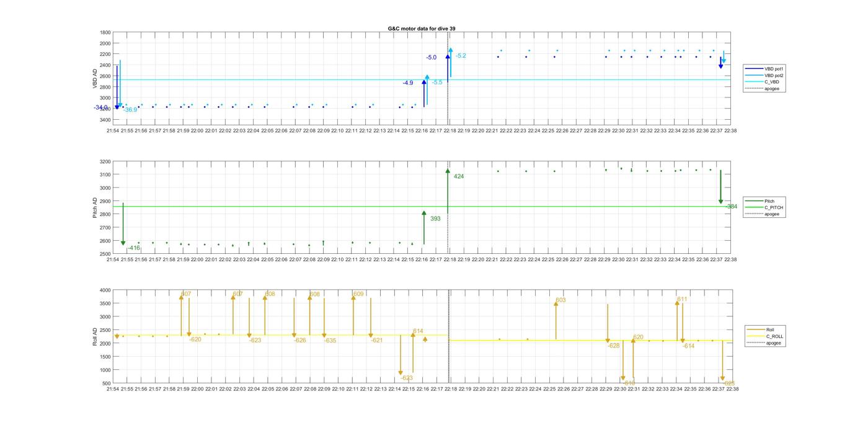Click the '-635' roll data label
This screenshot has width=868, height=430.
[x=330, y=341]
